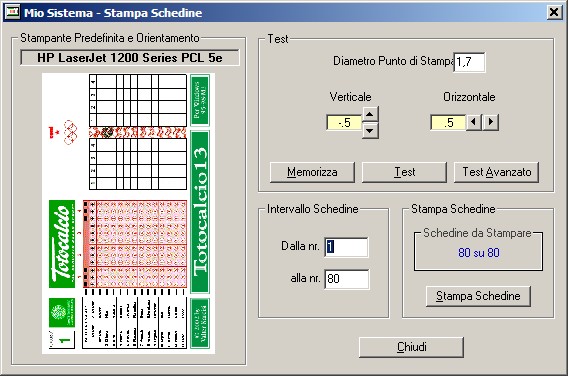Click the Orizzontale left arrow

[x=473, y=122]
